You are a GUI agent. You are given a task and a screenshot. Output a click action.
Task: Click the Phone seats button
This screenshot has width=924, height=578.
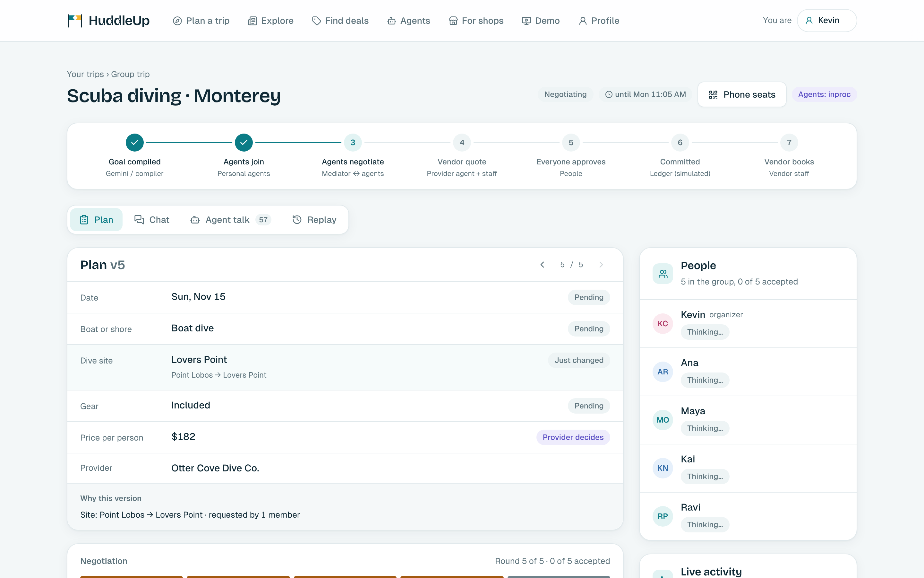click(x=742, y=94)
